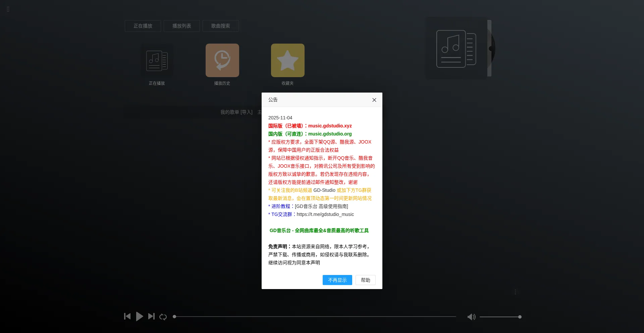Click 我的歌单 [导入] text
This screenshot has height=333, width=644.
point(236,112)
